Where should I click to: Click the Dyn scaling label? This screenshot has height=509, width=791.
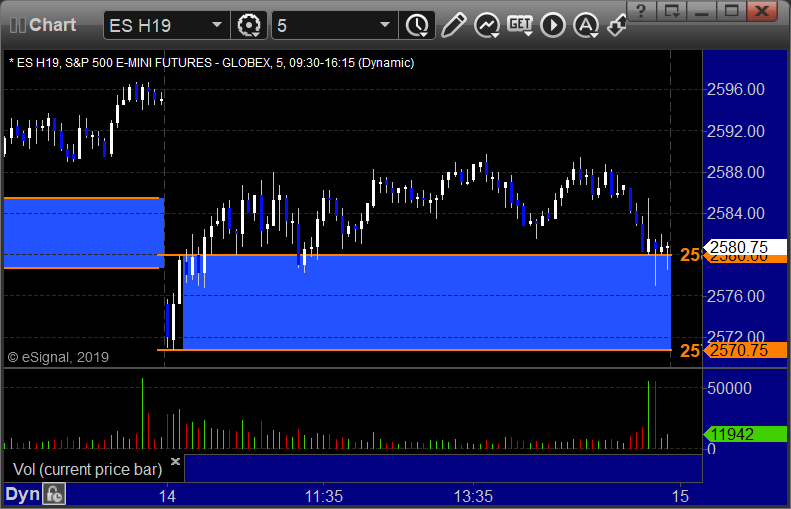pos(23,494)
